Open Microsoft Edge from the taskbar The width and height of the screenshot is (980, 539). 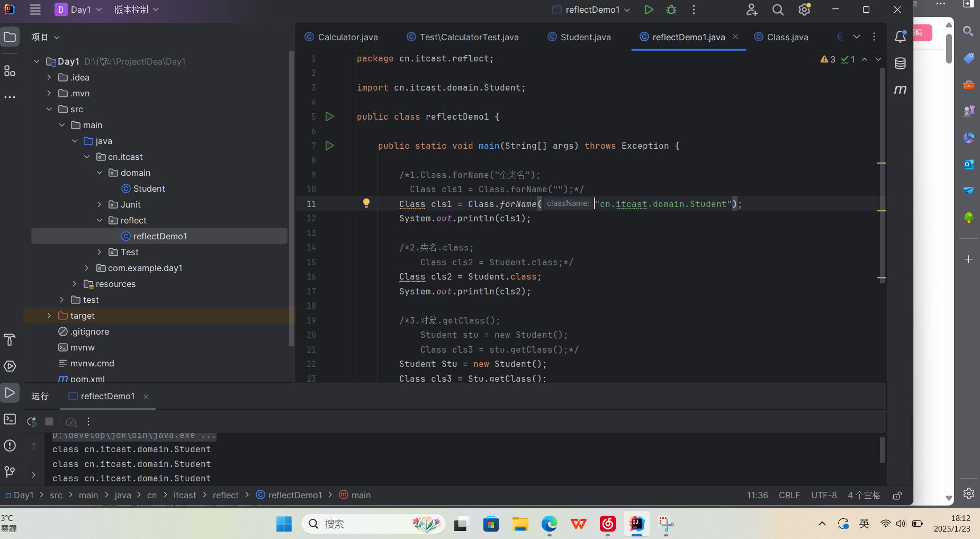[549, 524]
